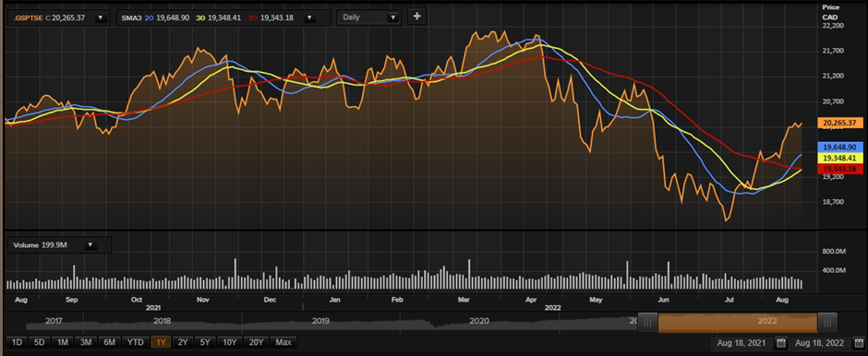Switch chart to 5Y range

(x=205, y=342)
